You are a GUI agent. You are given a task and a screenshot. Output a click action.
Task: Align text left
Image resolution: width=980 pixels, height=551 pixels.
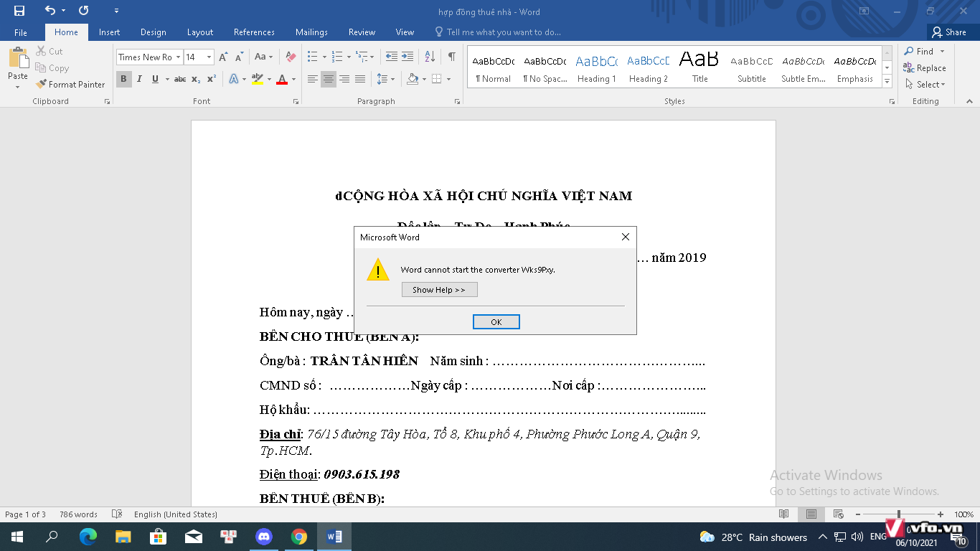coord(313,79)
